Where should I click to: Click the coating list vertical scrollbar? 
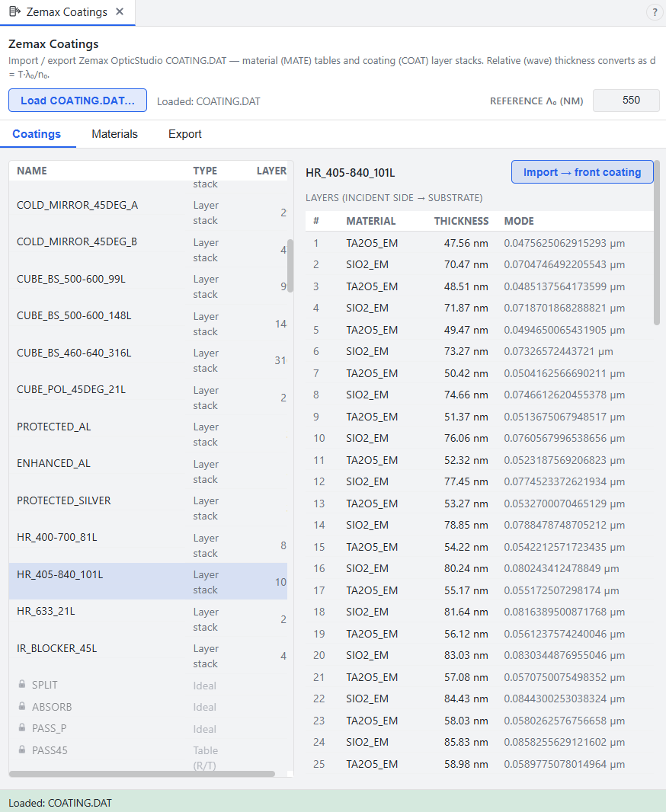pyautogui.click(x=290, y=266)
